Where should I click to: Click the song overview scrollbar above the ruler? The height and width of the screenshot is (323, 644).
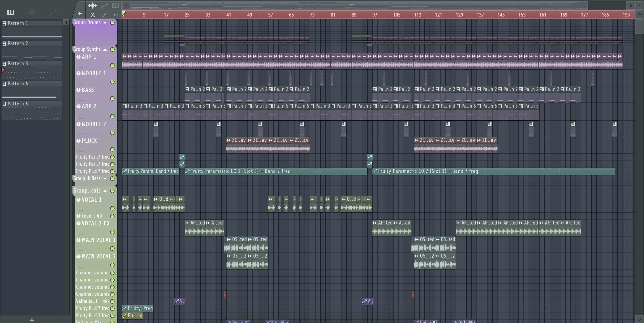pos(359,5)
